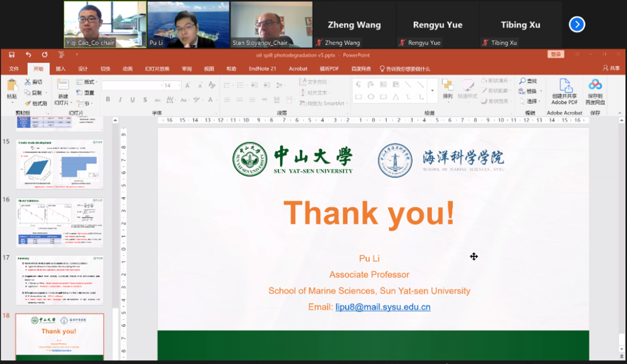The width and height of the screenshot is (627, 364).
Task: Click the Undo arrow icon
Action: 27,55
